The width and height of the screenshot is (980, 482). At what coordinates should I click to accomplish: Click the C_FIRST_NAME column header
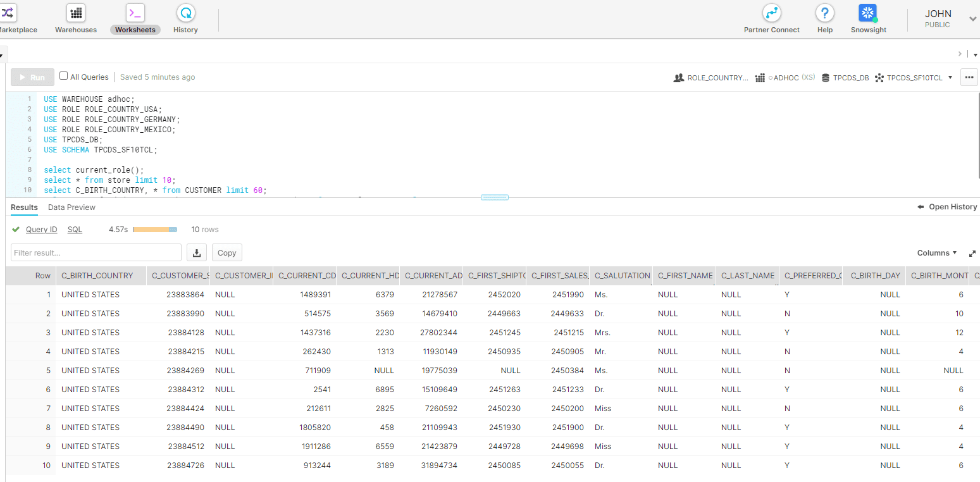(685, 276)
